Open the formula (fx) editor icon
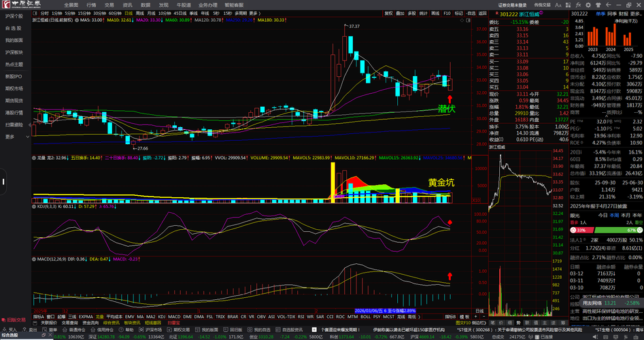This screenshot has height=340, width=644. point(578,5)
